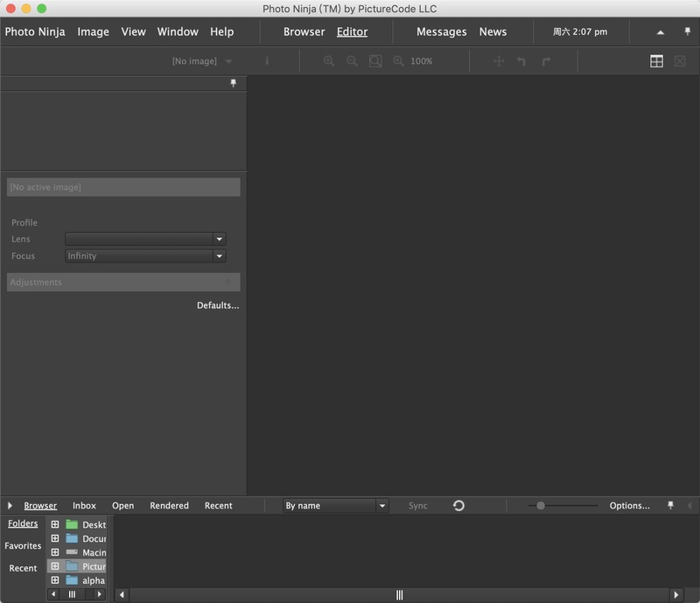Click the Sync button
Image resolution: width=700 pixels, height=603 pixels.
point(418,506)
